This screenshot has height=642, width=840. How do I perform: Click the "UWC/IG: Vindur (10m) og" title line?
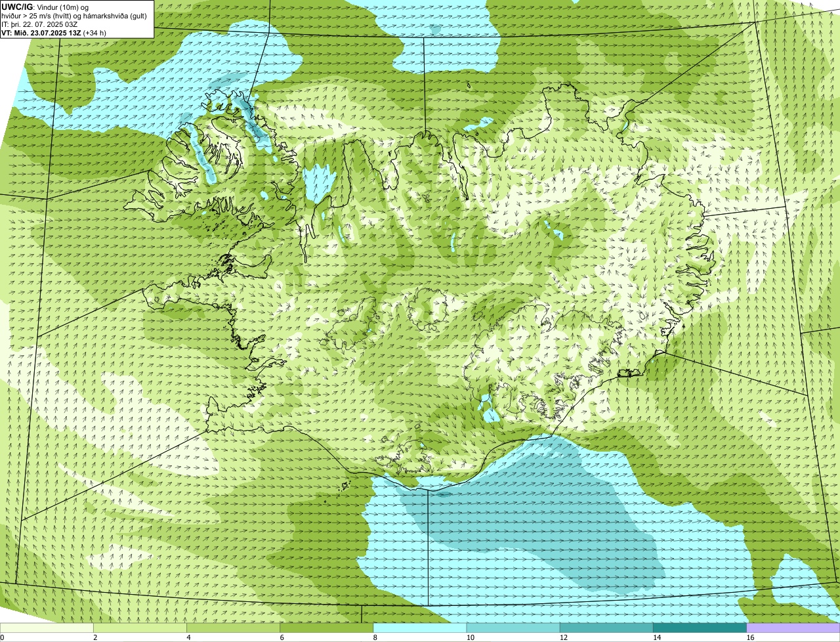[45, 7]
